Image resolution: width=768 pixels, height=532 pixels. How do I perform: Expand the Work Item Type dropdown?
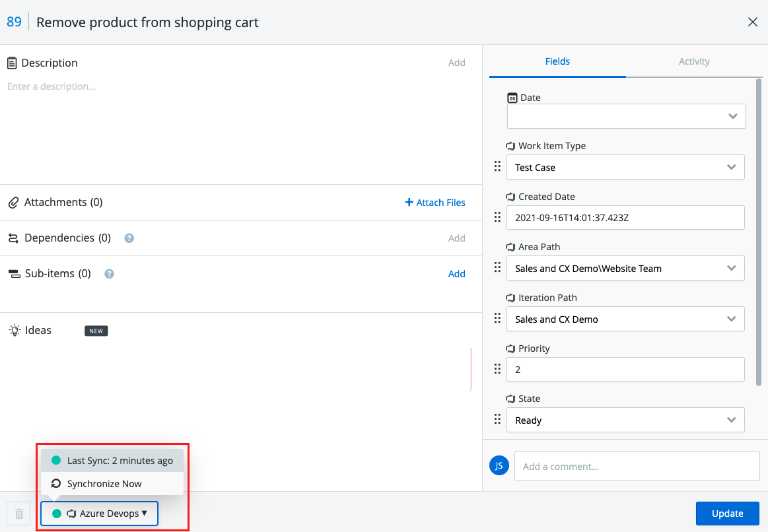click(731, 167)
